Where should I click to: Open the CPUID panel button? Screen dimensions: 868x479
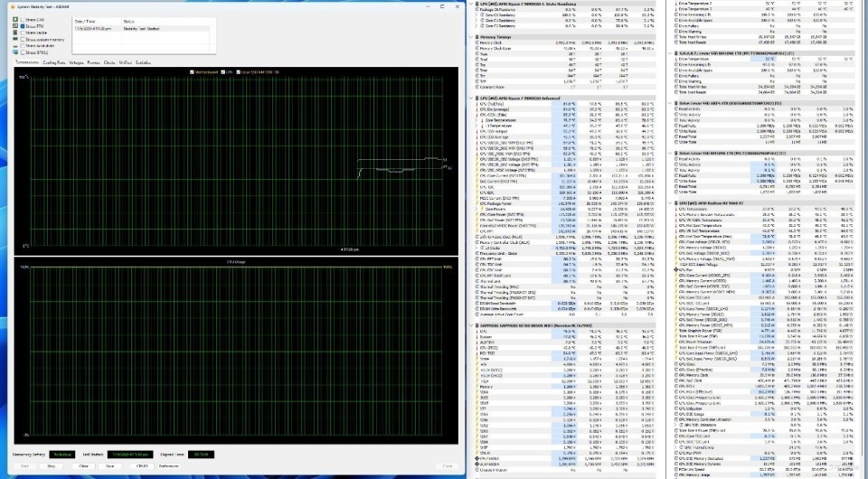(x=142, y=466)
